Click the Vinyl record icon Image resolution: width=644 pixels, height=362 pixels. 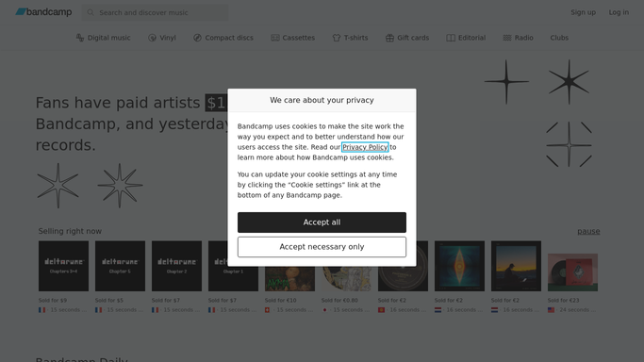152,38
